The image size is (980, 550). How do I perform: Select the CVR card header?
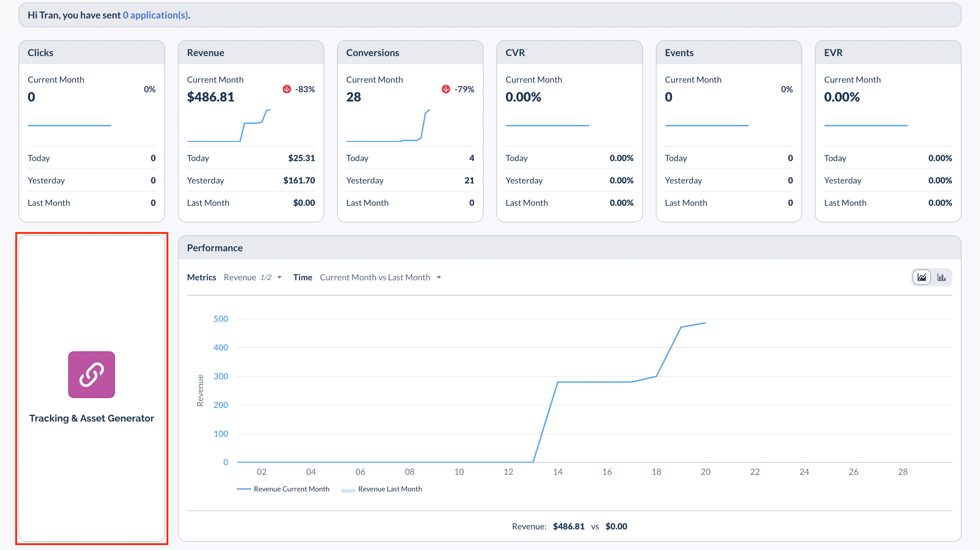click(x=515, y=53)
